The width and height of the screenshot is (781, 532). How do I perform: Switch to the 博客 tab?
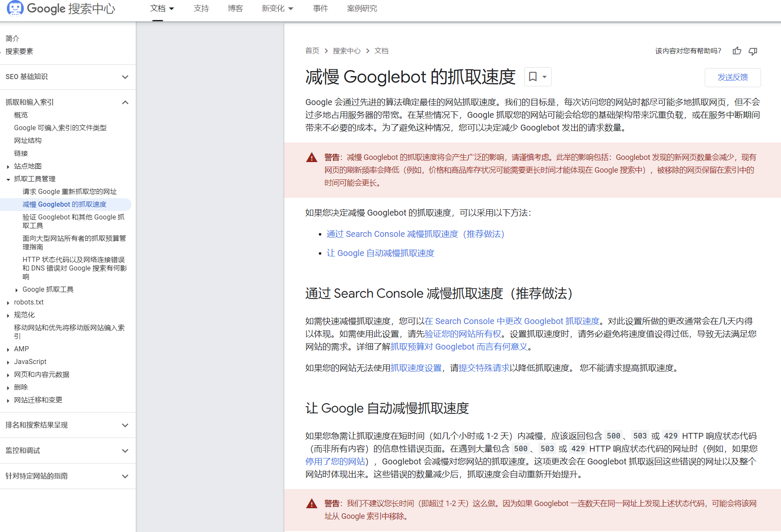tap(235, 9)
